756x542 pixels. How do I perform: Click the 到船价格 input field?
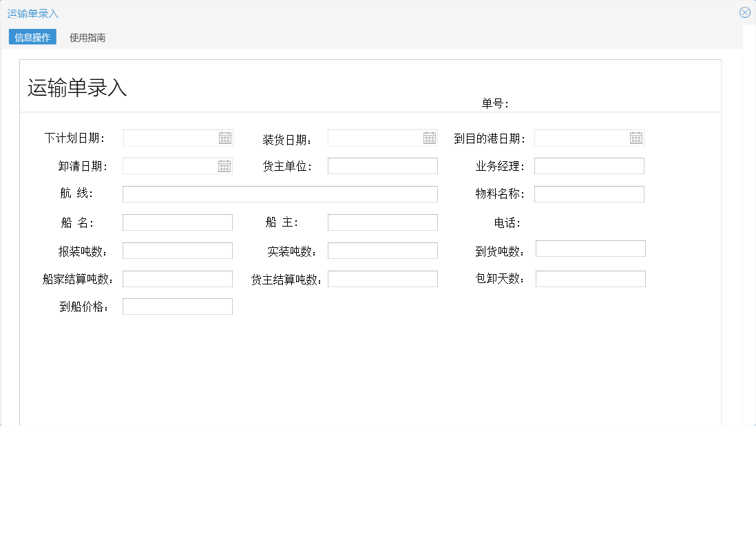point(177,306)
